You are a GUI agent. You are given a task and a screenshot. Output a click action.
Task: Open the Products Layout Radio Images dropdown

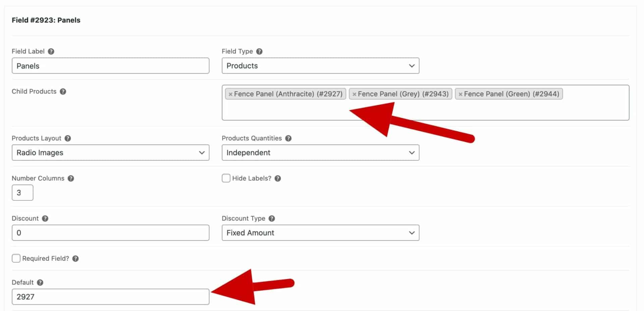tap(110, 152)
